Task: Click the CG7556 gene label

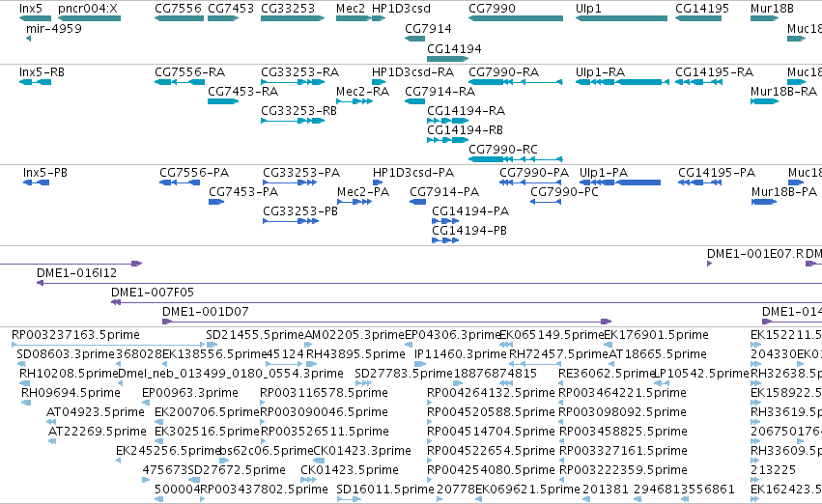Action: 179,9
